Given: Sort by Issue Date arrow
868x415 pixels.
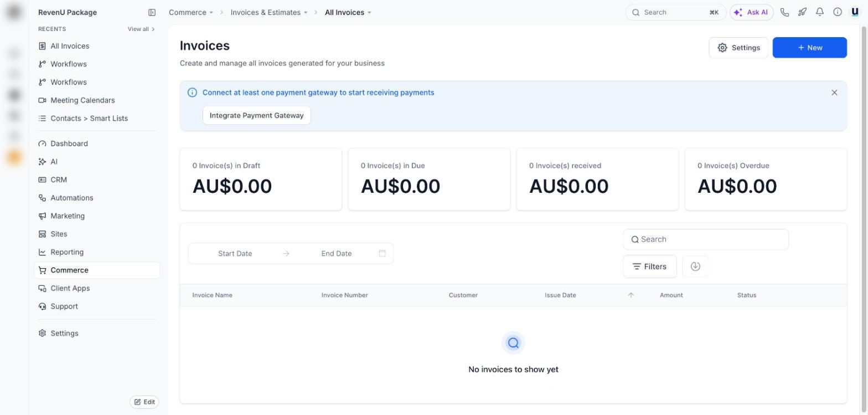Looking at the screenshot, I should pos(631,295).
